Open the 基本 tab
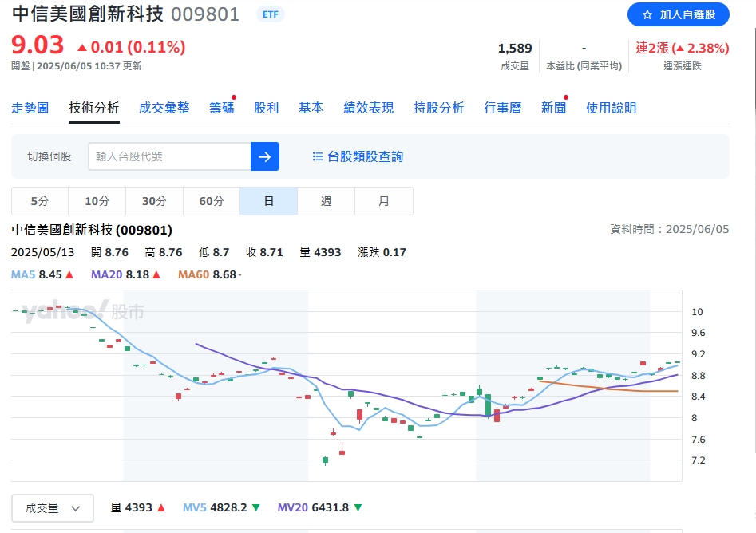 pyautogui.click(x=311, y=108)
